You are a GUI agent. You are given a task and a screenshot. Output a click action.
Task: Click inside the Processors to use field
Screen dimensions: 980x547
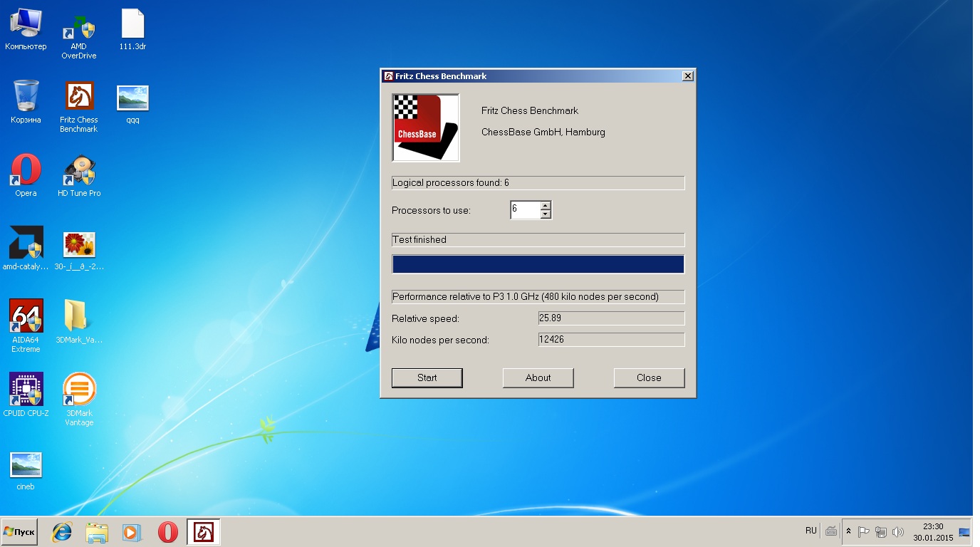tap(524, 210)
